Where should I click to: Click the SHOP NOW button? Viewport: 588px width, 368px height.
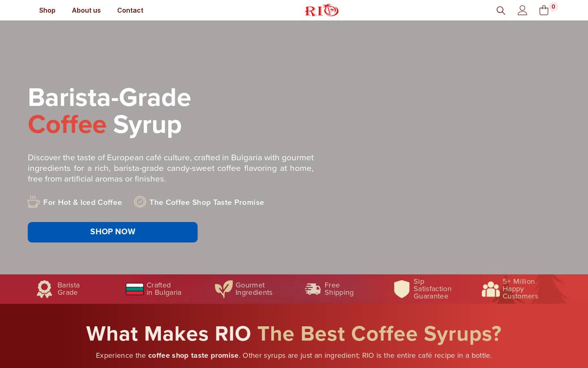pyautogui.click(x=113, y=232)
